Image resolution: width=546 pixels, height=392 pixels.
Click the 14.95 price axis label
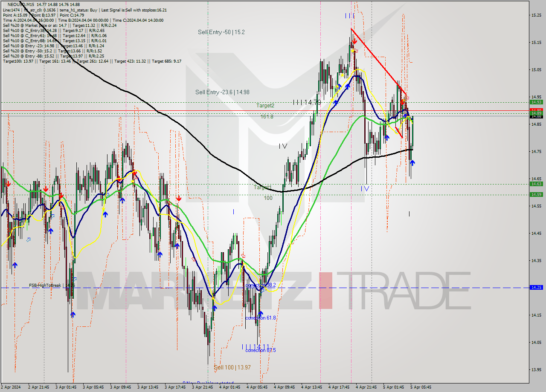point(537,97)
